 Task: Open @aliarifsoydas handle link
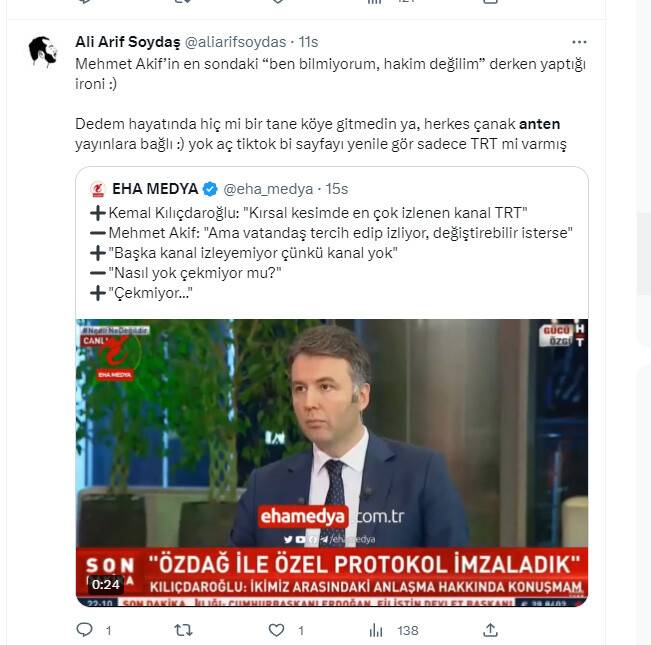235,42
